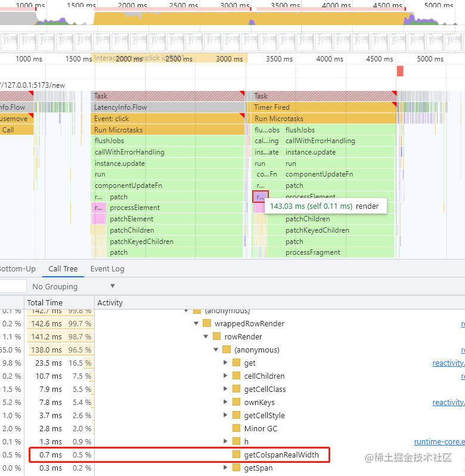Select left LatencyInfo.Flow bar under click Task
The image size is (465, 476).
point(168,107)
